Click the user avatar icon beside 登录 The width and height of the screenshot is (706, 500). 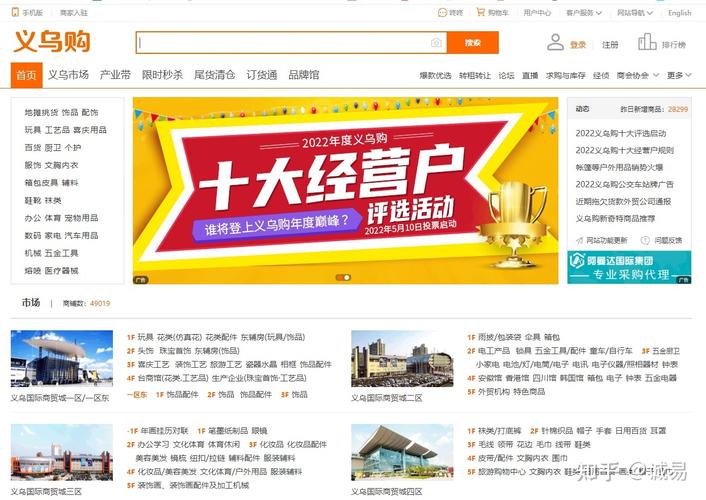(555, 43)
